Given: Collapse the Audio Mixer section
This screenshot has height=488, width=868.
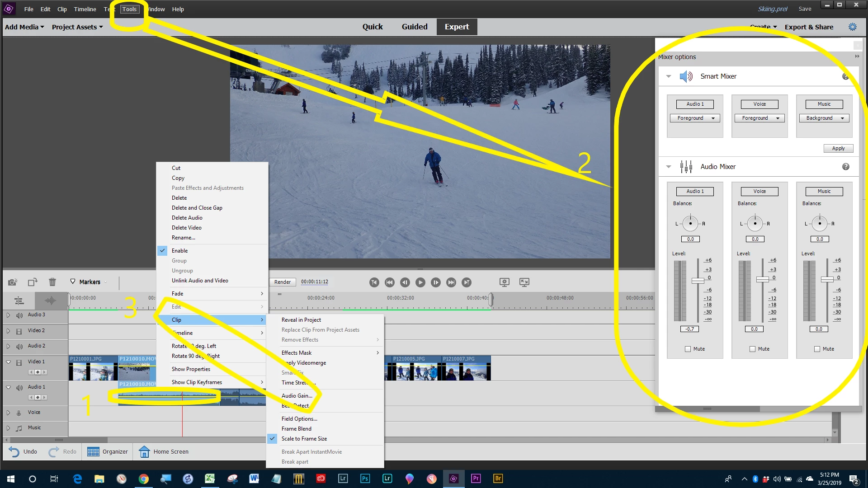Looking at the screenshot, I should (x=669, y=167).
